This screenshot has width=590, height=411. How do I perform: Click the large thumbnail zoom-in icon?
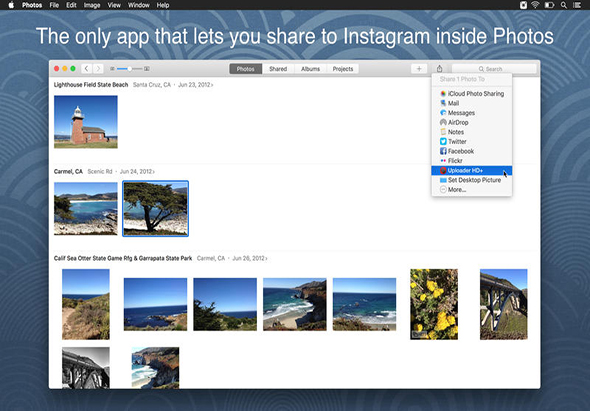click(147, 68)
